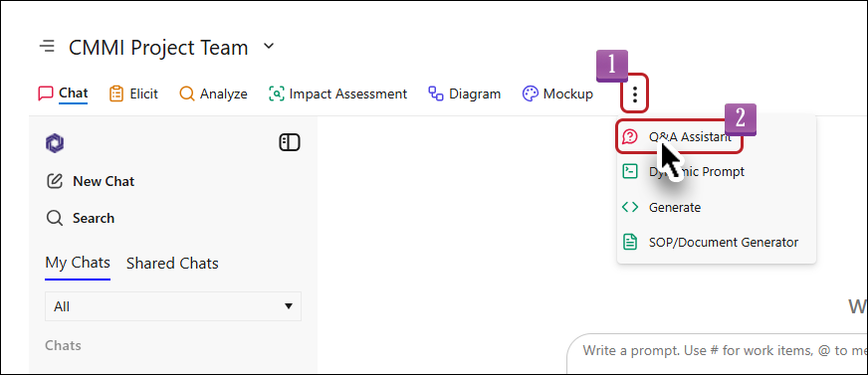The width and height of the screenshot is (868, 375).
Task: Click the purple app logo in sidebar
Action: pos(54,143)
